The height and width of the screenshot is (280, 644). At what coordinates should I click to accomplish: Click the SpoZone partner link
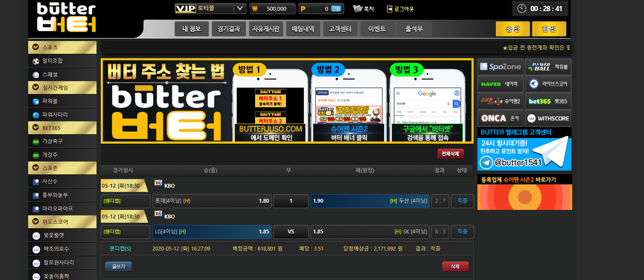[x=500, y=67]
